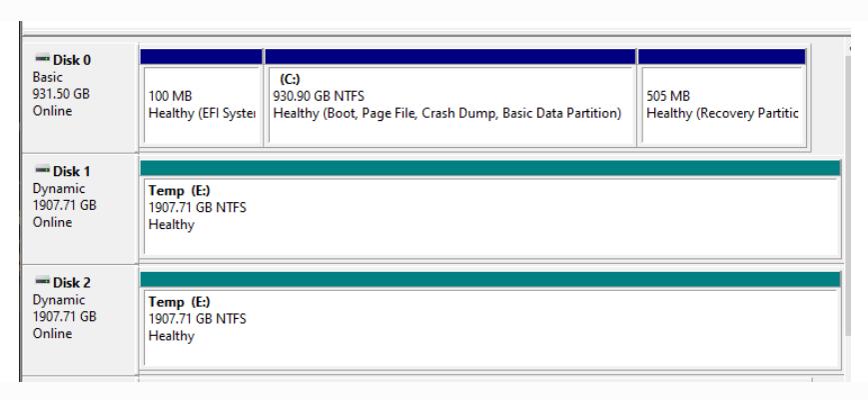Select Temp (E:) volume on Disk 1
This screenshot has height=400, width=868.
click(x=489, y=218)
